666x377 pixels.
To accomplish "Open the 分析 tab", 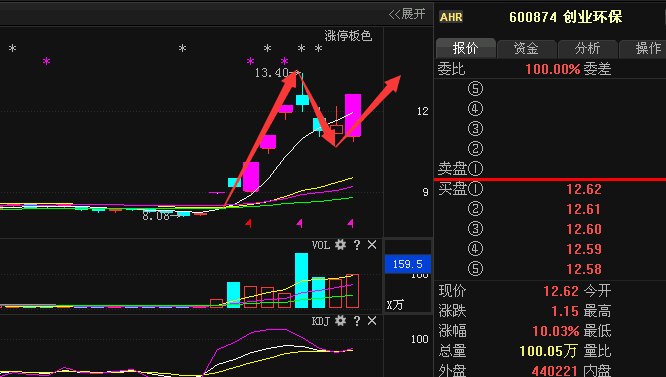I will pos(588,48).
